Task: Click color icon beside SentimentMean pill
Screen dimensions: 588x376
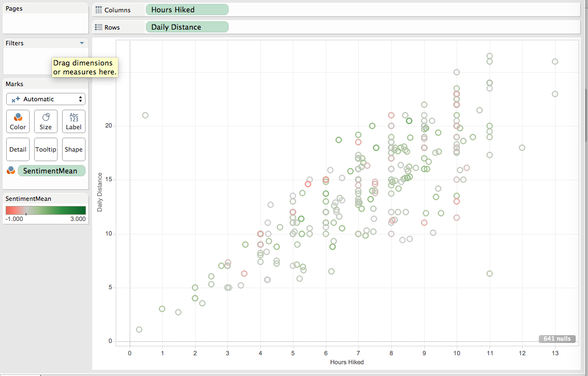Action: click(x=11, y=170)
